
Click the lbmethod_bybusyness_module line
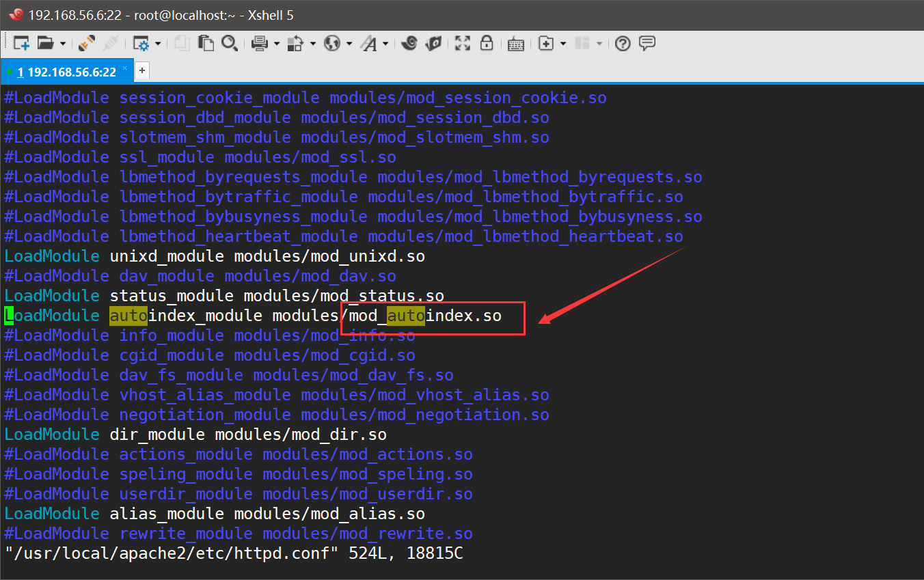[353, 217]
